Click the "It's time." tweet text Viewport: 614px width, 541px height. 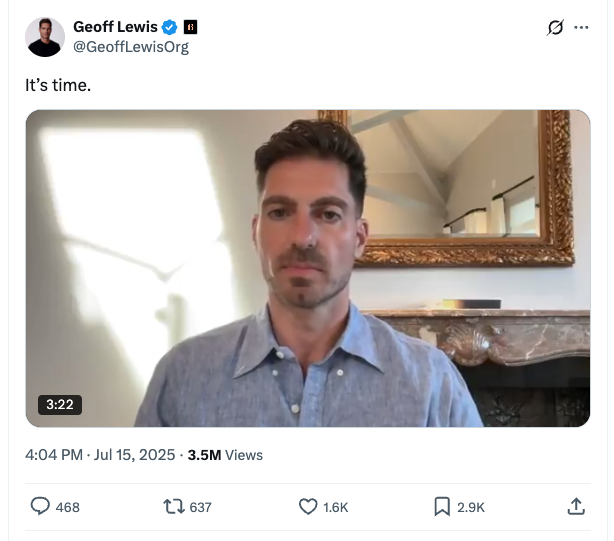click(x=58, y=86)
